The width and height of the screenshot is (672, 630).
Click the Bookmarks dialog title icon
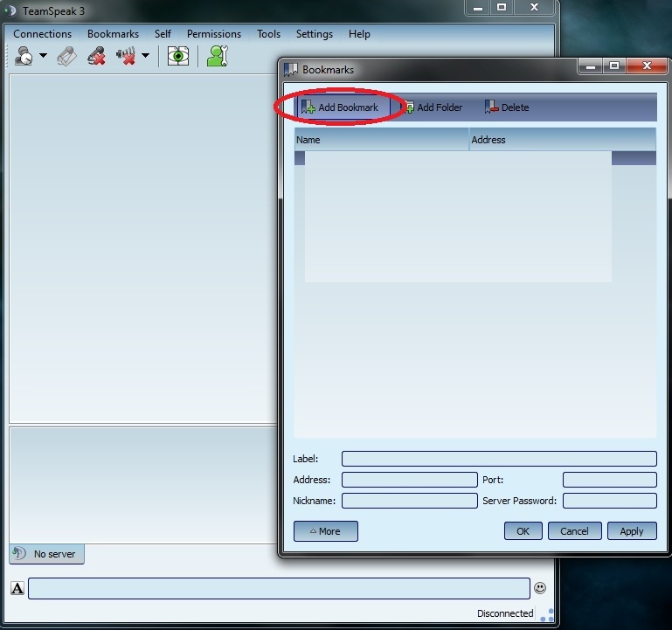[291, 70]
